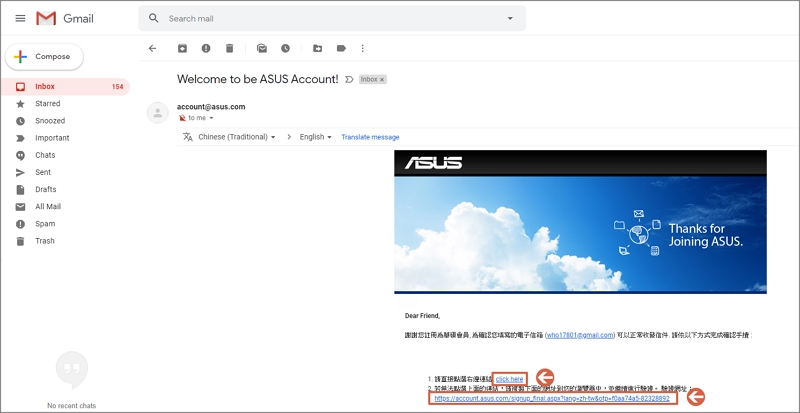800x413 pixels.
Task: Open the main menu hamburger icon
Action: 20,18
